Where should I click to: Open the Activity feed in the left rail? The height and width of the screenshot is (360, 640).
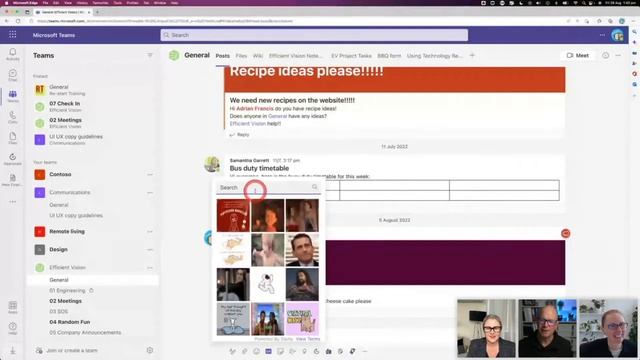click(13, 53)
